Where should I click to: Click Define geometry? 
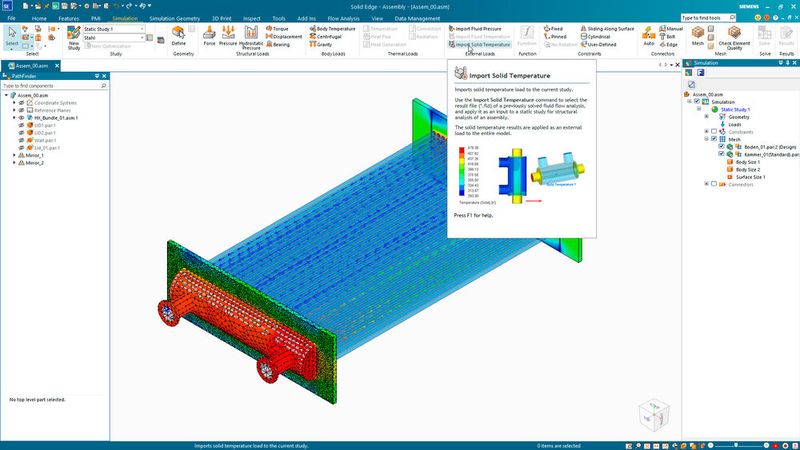tap(179, 36)
